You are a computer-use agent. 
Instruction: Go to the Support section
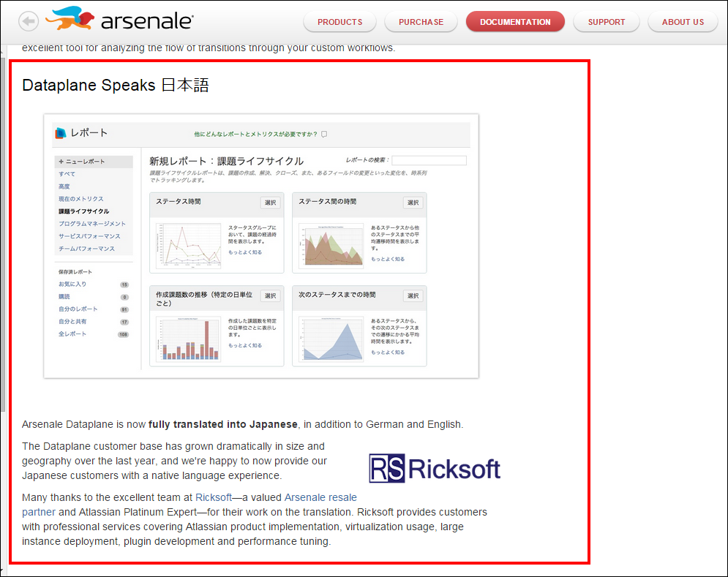tap(607, 22)
